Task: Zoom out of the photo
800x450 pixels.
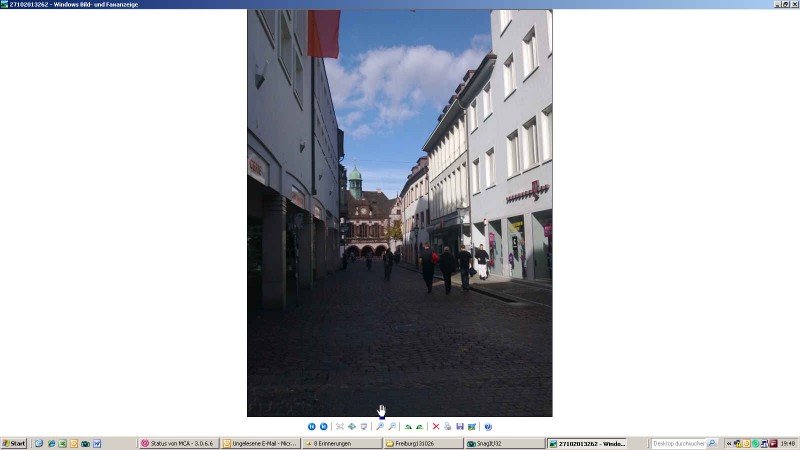Action: coord(392,426)
